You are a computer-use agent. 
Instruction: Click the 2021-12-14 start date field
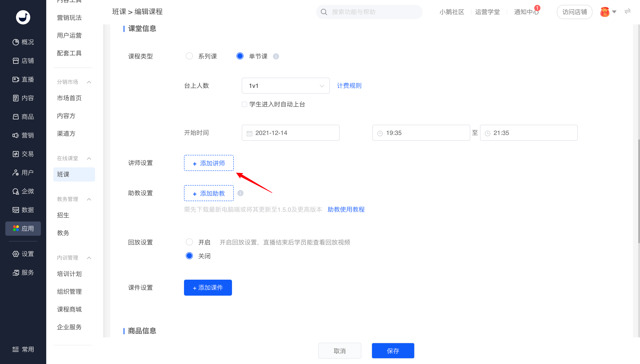point(290,133)
